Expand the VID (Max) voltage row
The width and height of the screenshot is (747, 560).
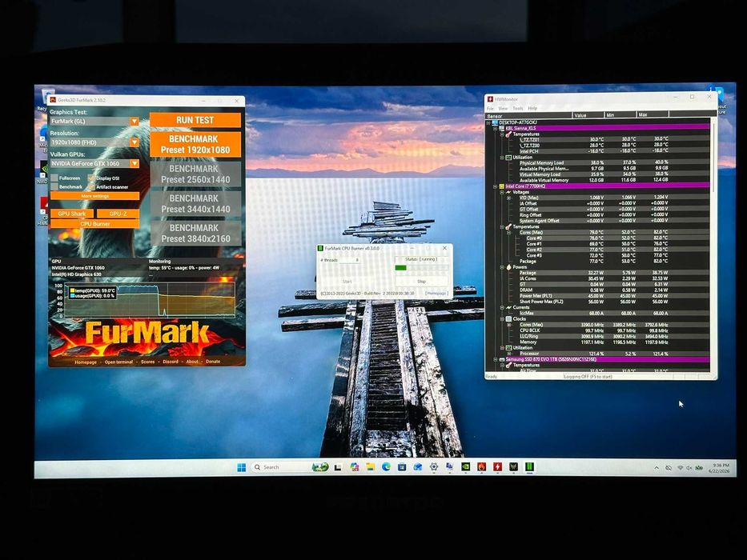pos(508,198)
